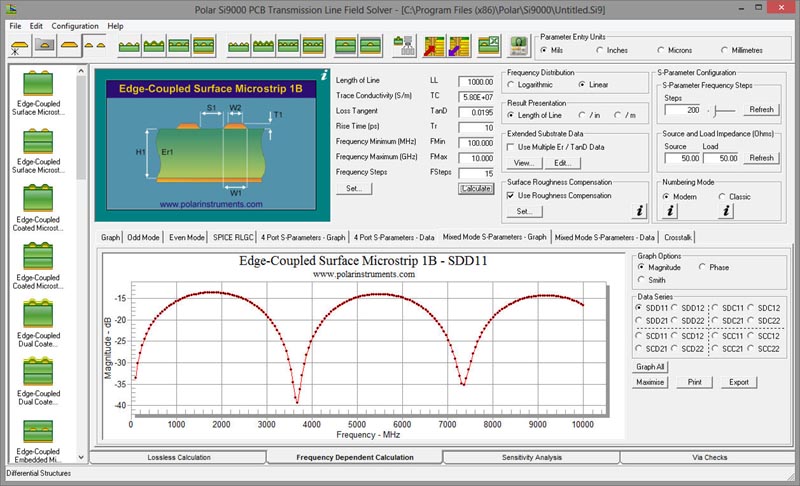The height and width of the screenshot is (486, 800).
Task: Switch to the SPICE RLGC tab
Action: pyautogui.click(x=233, y=237)
